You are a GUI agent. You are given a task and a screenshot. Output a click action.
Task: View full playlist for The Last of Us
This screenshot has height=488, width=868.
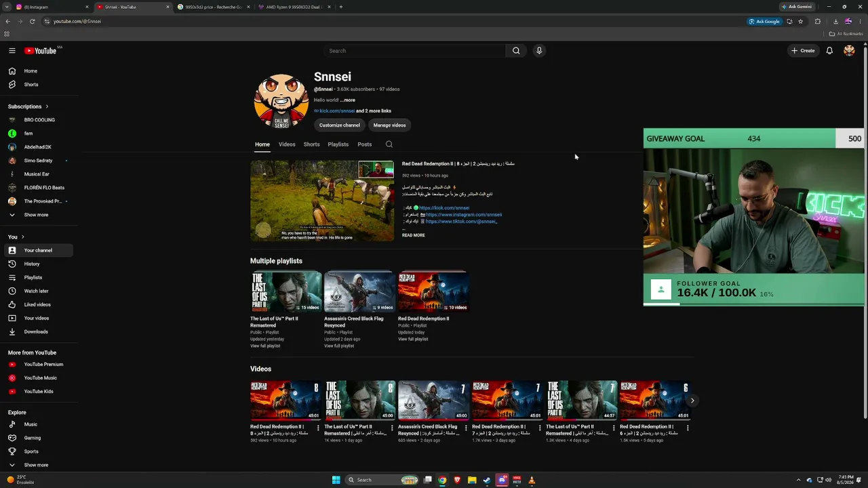click(265, 346)
